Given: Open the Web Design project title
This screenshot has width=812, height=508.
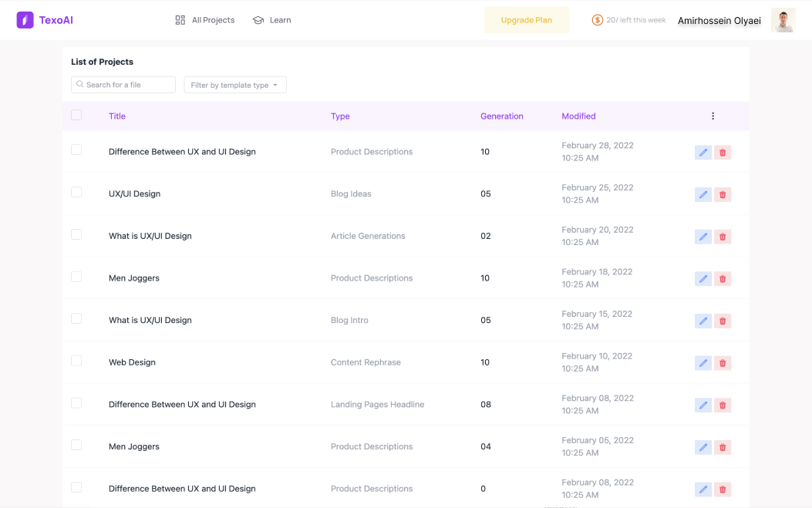Looking at the screenshot, I should (132, 362).
